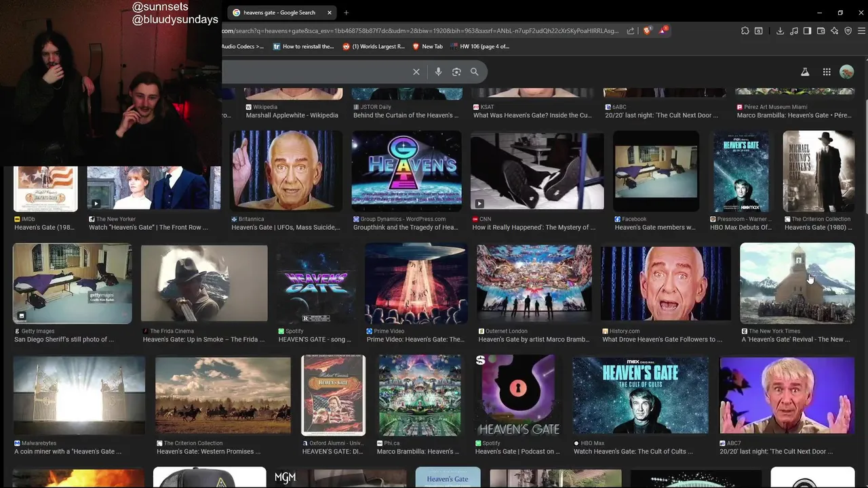868x488 pixels.
Task: Open the Prime Video UFO beam thumbnail
Action: [x=416, y=283]
